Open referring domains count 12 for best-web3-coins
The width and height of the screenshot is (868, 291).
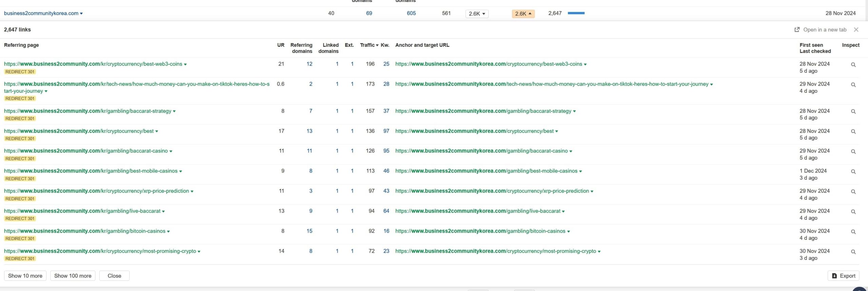[309, 64]
